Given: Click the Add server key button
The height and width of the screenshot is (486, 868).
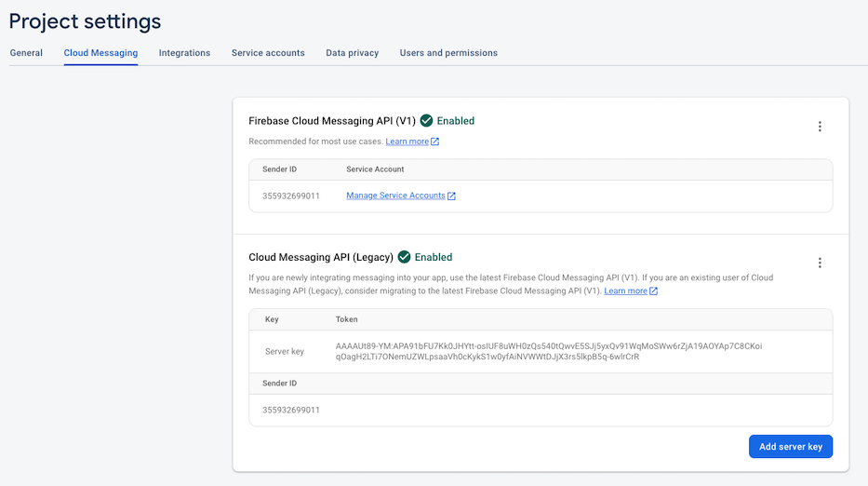Looking at the screenshot, I should point(791,447).
